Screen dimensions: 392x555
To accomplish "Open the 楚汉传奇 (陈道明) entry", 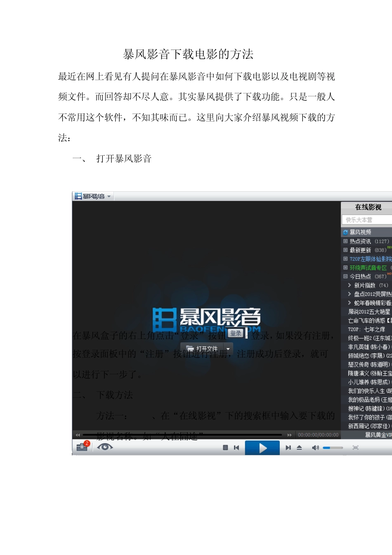I will tap(369, 365).
